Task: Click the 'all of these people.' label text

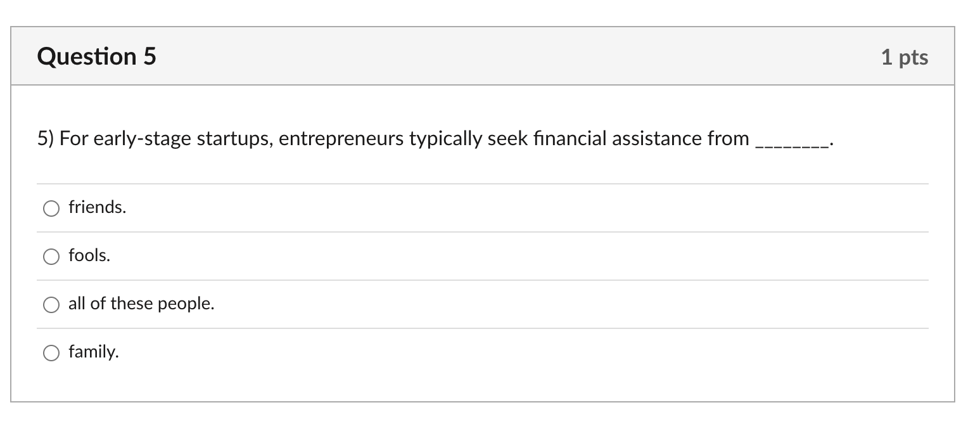Action: 141,304
